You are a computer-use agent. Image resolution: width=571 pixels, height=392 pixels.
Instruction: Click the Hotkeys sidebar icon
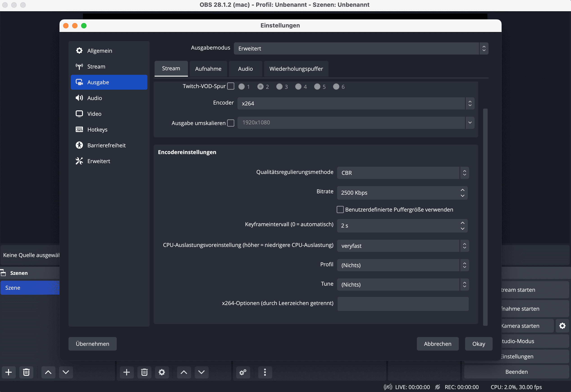79,129
